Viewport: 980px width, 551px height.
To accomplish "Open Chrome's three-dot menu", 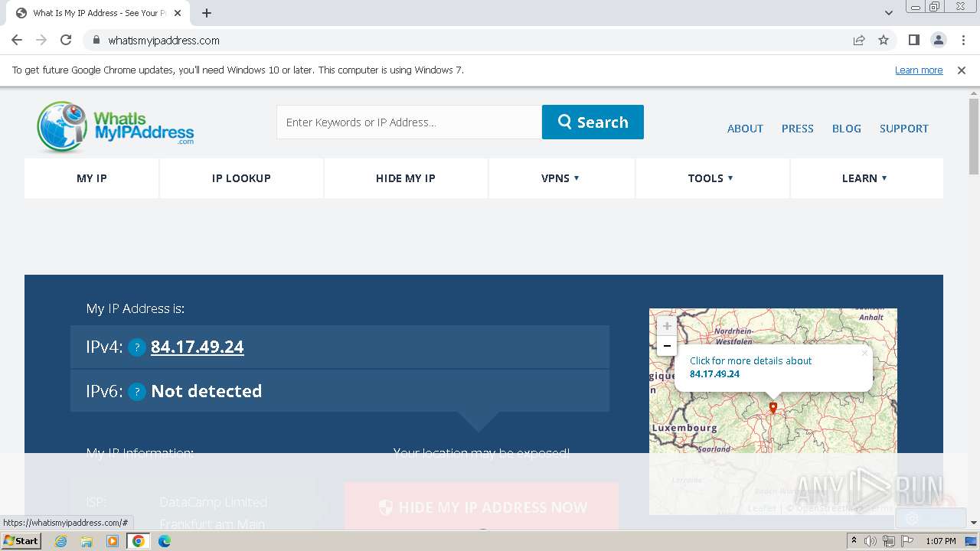I will [963, 41].
